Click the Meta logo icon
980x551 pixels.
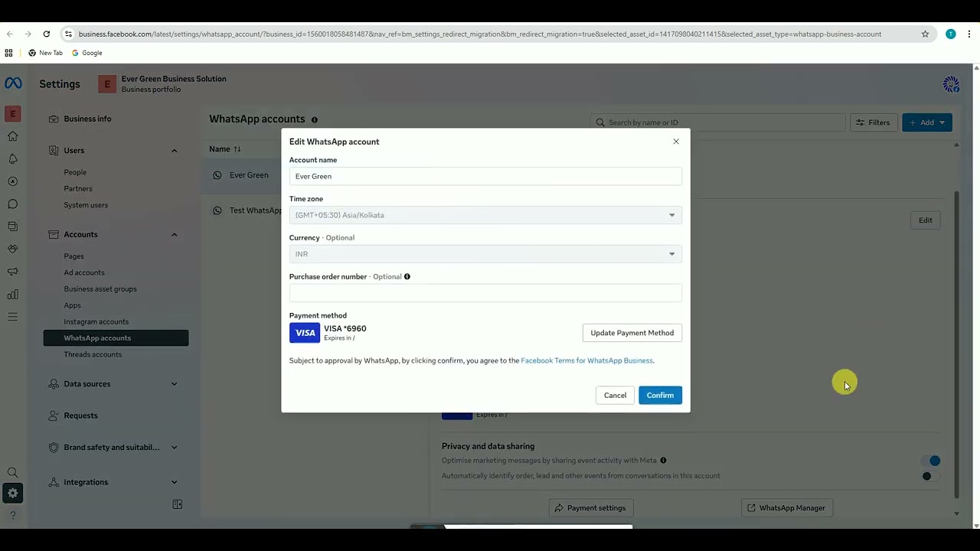point(13,83)
